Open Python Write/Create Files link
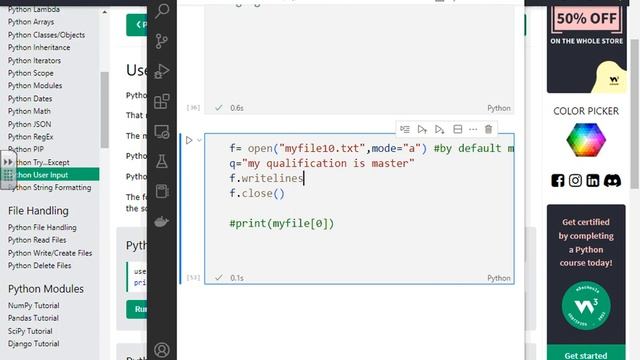Viewport: 640px width, 360px height. click(x=50, y=253)
